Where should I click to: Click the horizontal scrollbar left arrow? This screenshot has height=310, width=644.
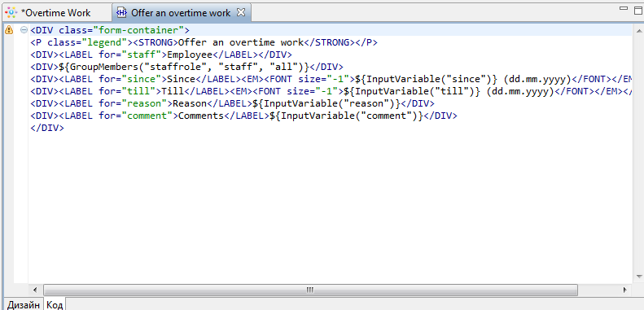[35, 290]
